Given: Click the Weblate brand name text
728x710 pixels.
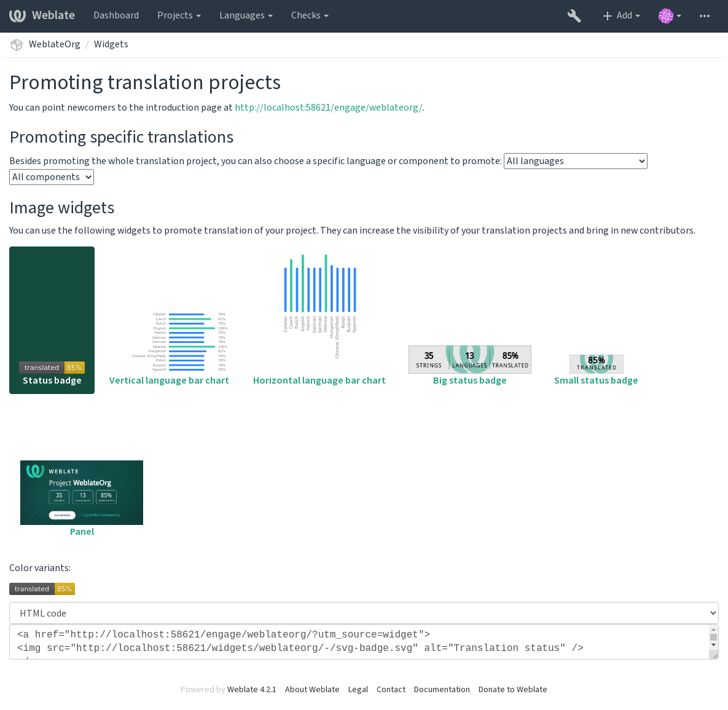Looking at the screenshot, I should 53,15.
